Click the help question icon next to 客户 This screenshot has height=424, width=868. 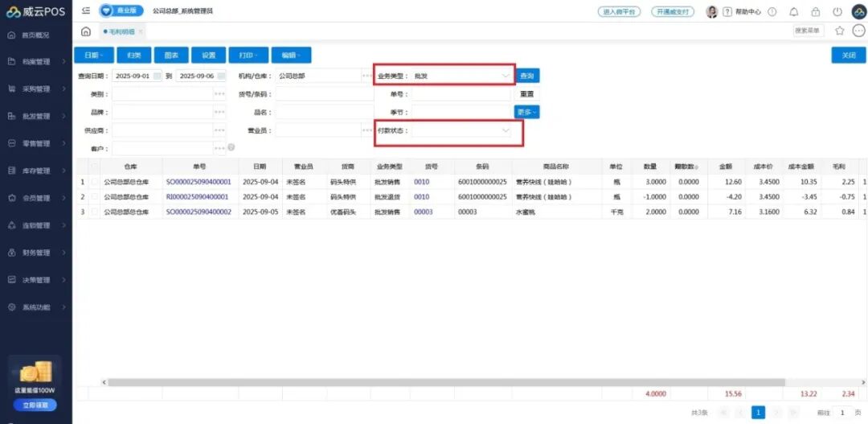[231, 148]
